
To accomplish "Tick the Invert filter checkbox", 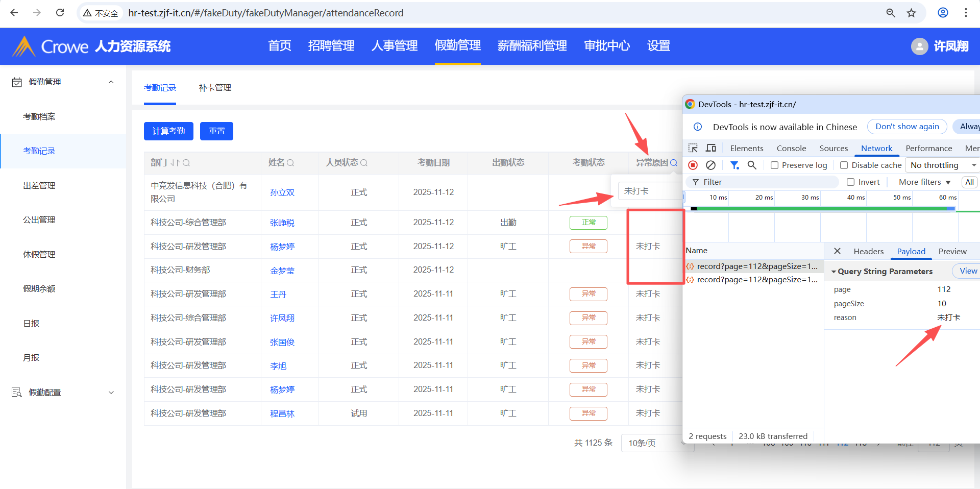I will click(x=850, y=182).
